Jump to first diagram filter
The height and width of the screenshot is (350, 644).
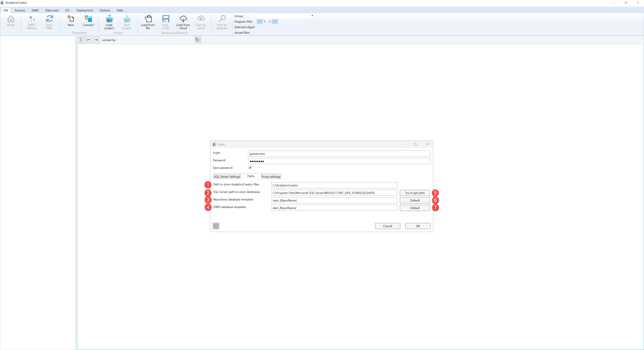pos(260,21)
